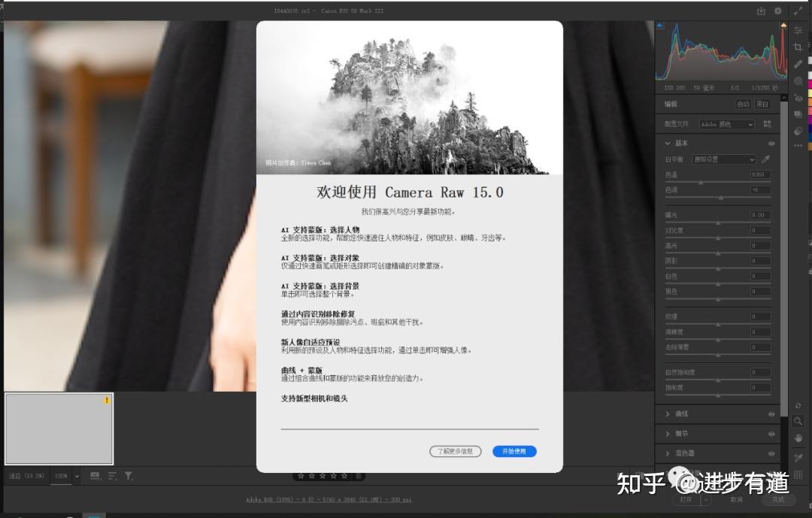
Task: Click the 色温 value input field
Action: 760,174
